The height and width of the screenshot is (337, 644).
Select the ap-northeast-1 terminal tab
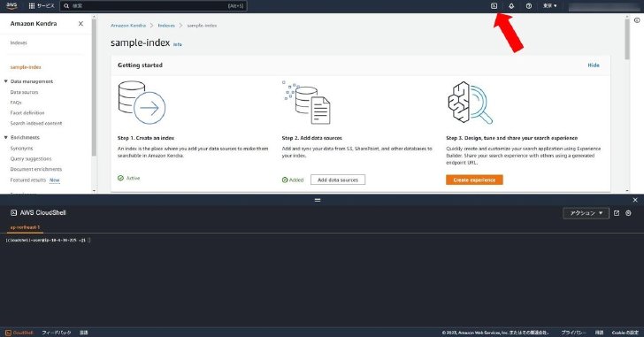pyautogui.click(x=25, y=227)
